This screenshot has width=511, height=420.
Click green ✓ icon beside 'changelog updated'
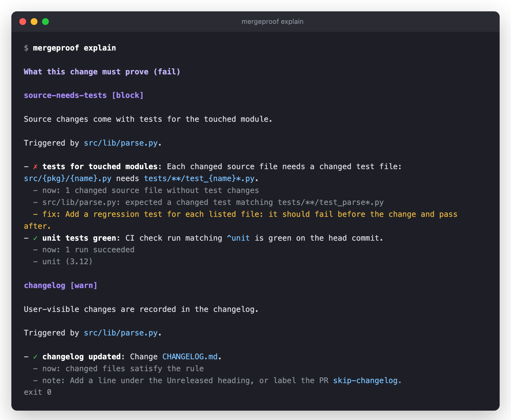pyautogui.click(x=35, y=357)
